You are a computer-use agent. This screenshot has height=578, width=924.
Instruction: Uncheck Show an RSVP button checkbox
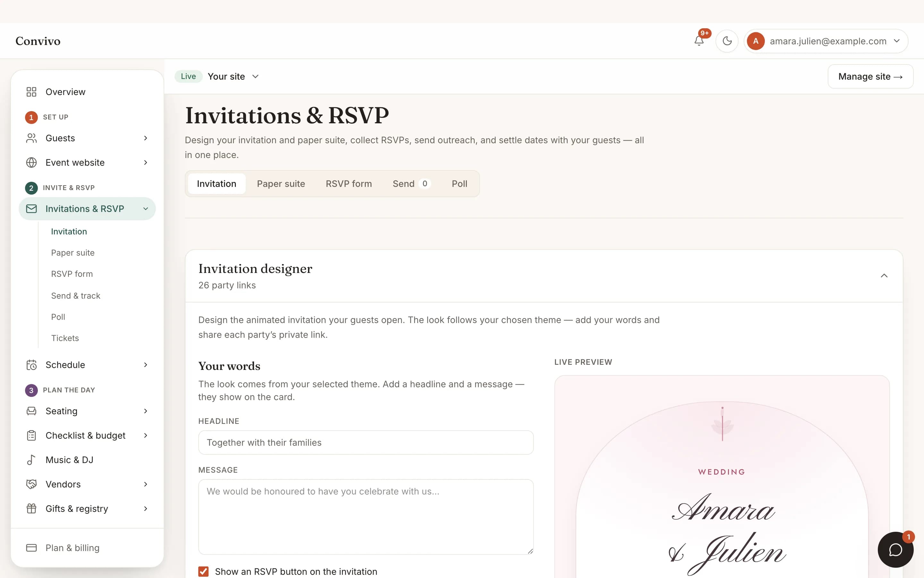[203, 572]
